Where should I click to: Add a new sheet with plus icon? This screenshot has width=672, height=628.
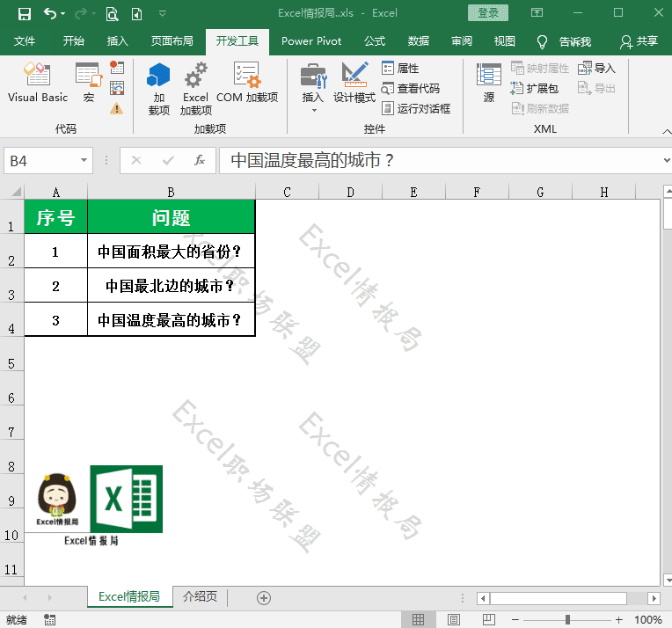click(x=264, y=597)
